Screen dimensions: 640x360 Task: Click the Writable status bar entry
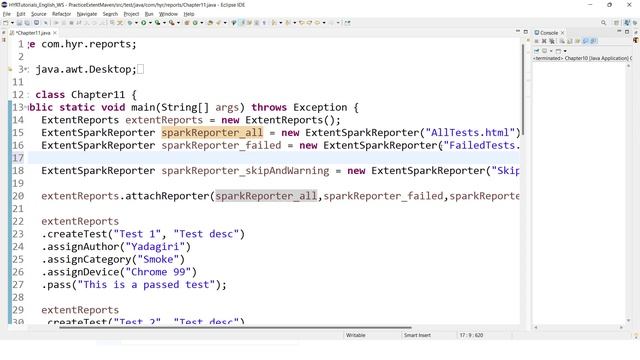pyautogui.click(x=356, y=335)
